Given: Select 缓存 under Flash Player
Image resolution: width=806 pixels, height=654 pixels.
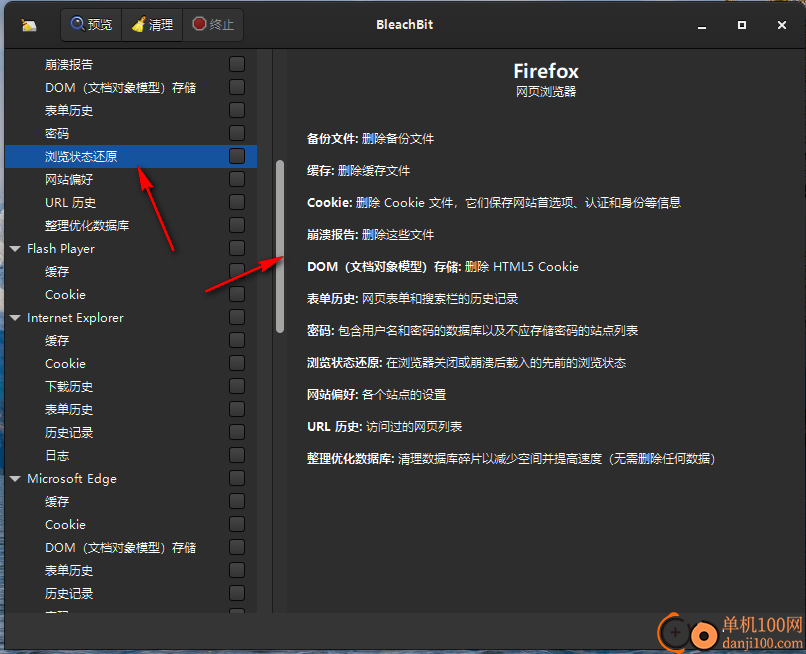Looking at the screenshot, I should (x=131, y=271).
